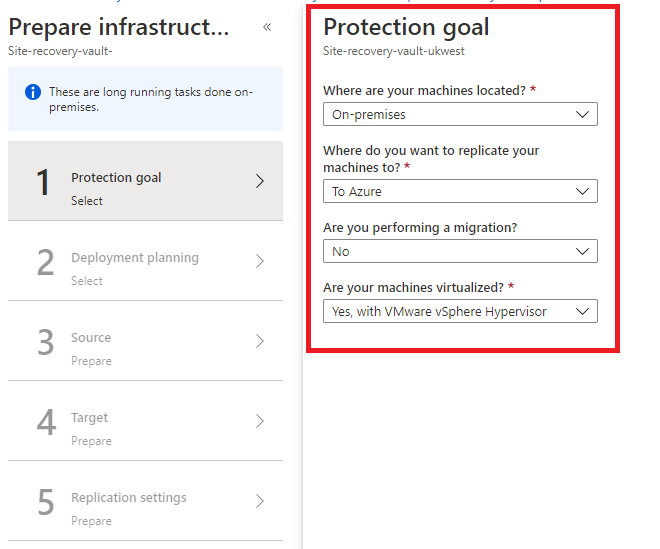Viewport: 660px width, 549px height.
Task: Click chevron arrow beside Source step
Action: pyautogui.click(x=260, y=341)
